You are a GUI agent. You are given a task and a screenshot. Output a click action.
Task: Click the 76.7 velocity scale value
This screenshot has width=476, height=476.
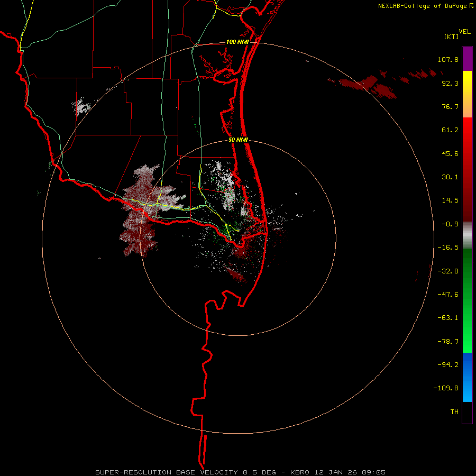click(x=450, y=106)
